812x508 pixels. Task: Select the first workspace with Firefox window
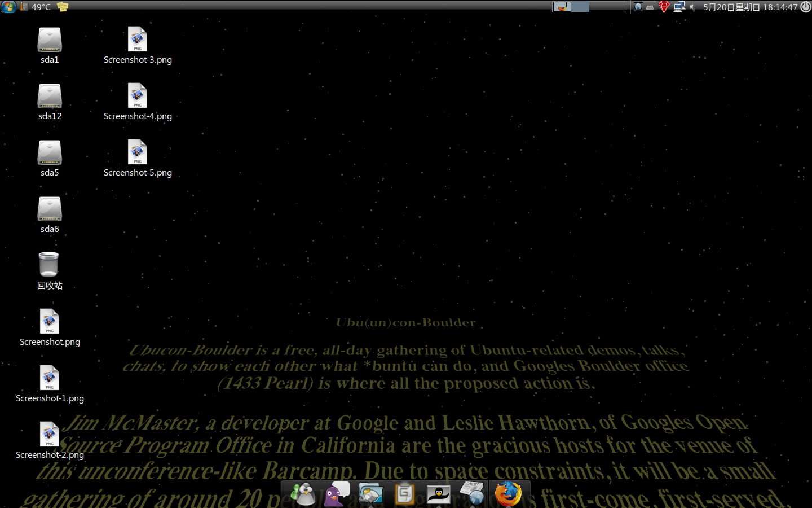tap(562, 7)
